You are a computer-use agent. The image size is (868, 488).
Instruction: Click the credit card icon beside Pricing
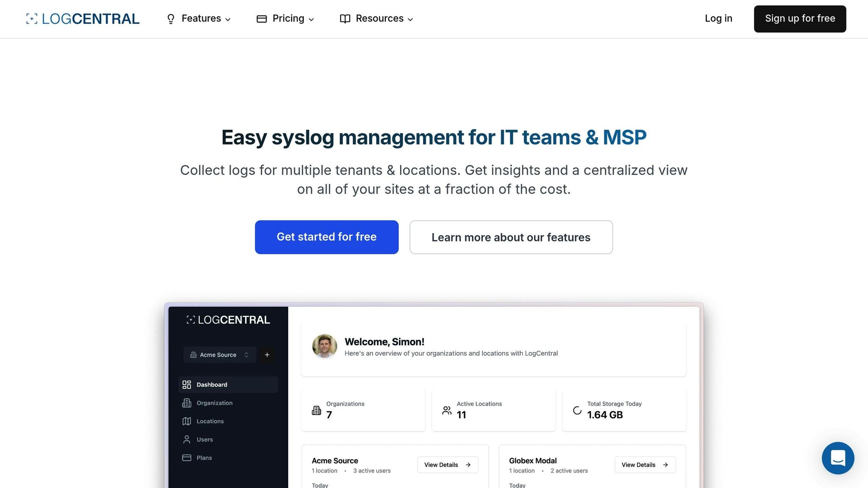click(262, 19)
